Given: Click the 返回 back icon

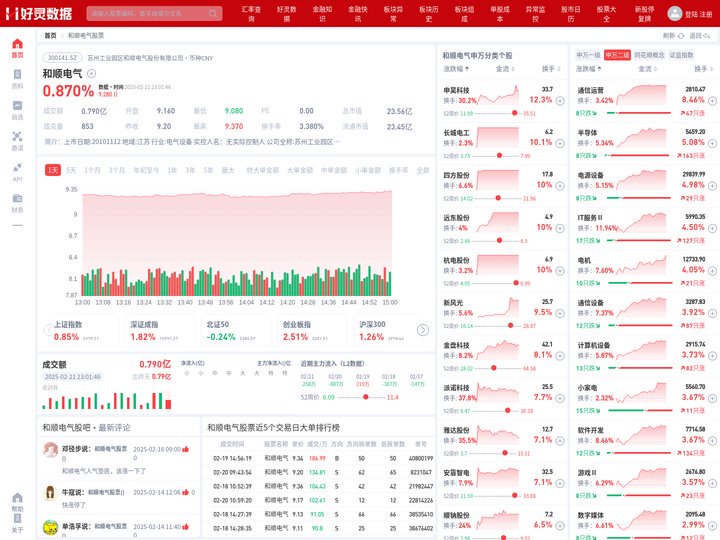Looking at the screenshot, I should point(706,36).
